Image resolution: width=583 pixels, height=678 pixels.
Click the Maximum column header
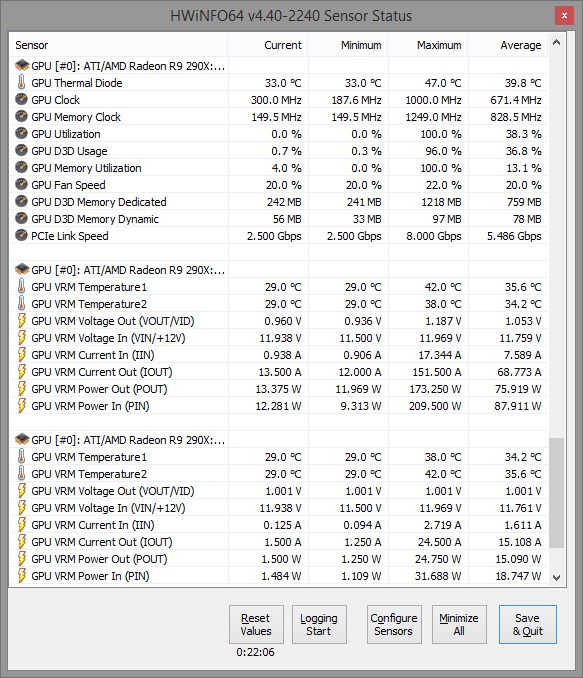click(x=427, y=45)
